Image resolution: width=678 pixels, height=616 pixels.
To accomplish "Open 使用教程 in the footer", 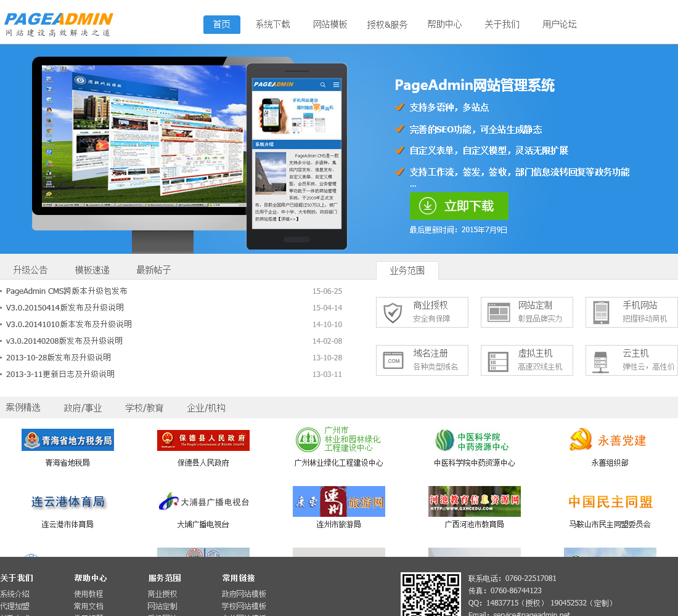I will coord(89,594).
